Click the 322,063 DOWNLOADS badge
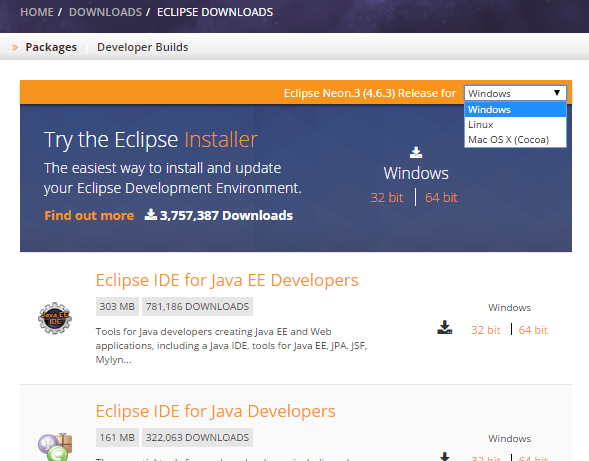589x461 pixels. click(197, 437)
